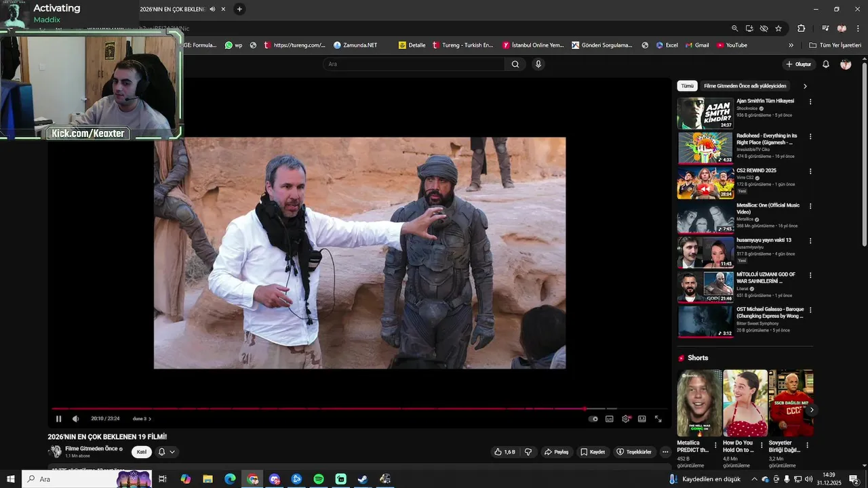
Task: Open the Zamunda.NET bookmark
Action: pyautogui.click(x=355, y=45)
